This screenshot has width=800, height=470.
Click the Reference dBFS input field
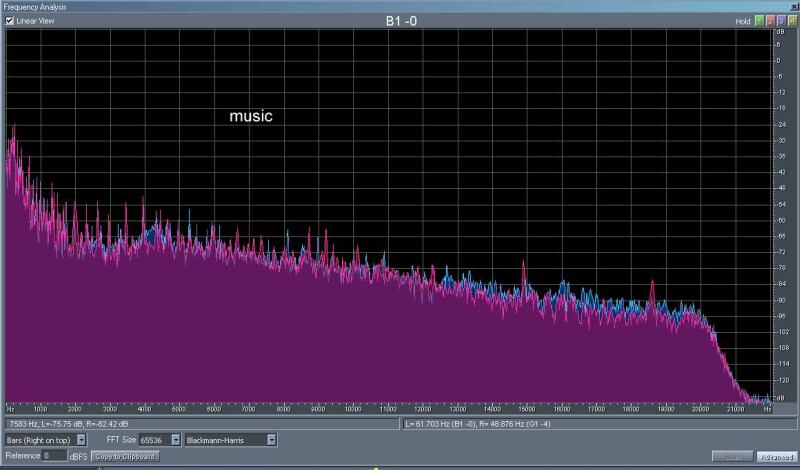55,455
